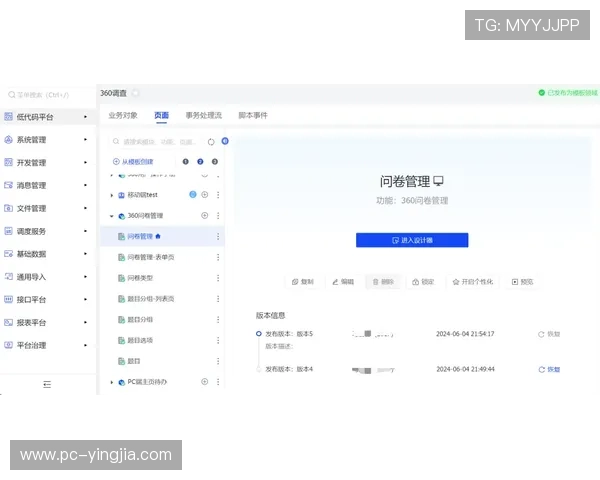Select the 题目 tree item
This screenshot has width=600, height=480.
pyautogui.click(x=129, y=361)
